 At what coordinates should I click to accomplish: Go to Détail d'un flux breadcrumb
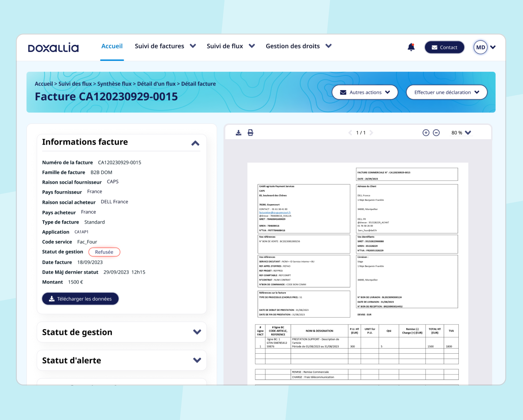[156, 84]
